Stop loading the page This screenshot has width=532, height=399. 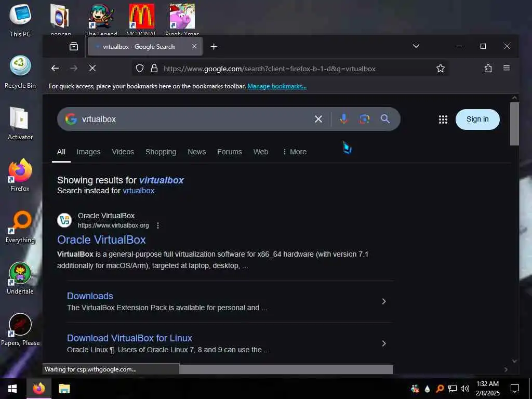(92, 69)
